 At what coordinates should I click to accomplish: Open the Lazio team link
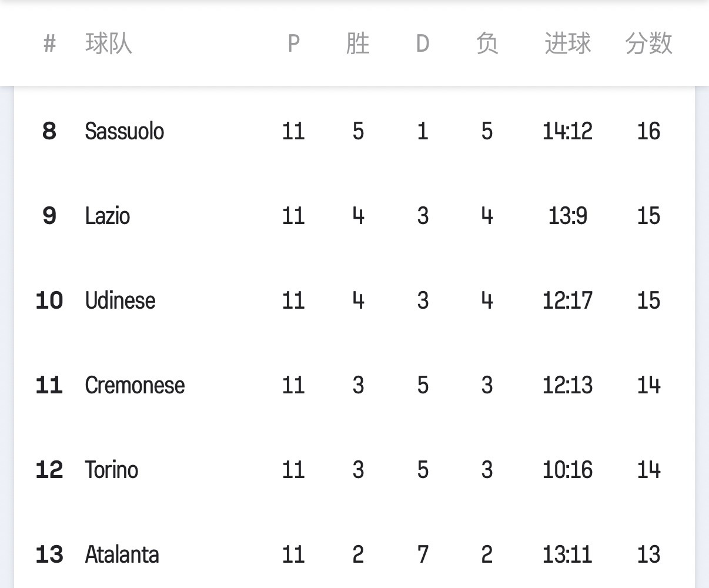108,216
